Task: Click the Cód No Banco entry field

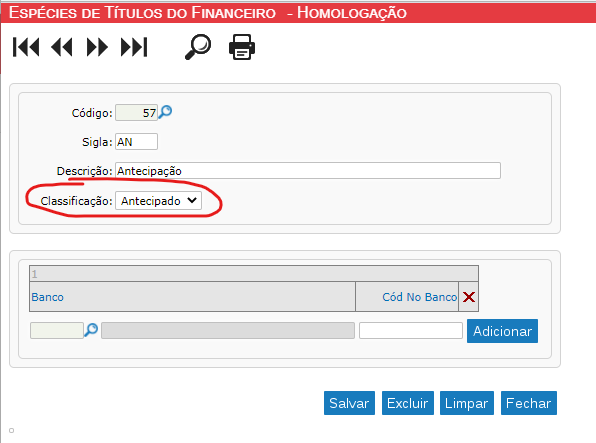Action: [411, 330]
